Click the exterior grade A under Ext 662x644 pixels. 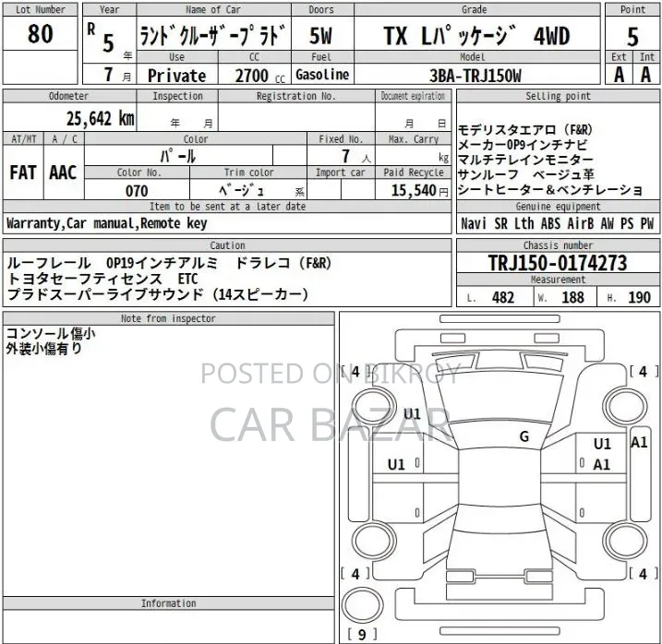tap(619, 75)
